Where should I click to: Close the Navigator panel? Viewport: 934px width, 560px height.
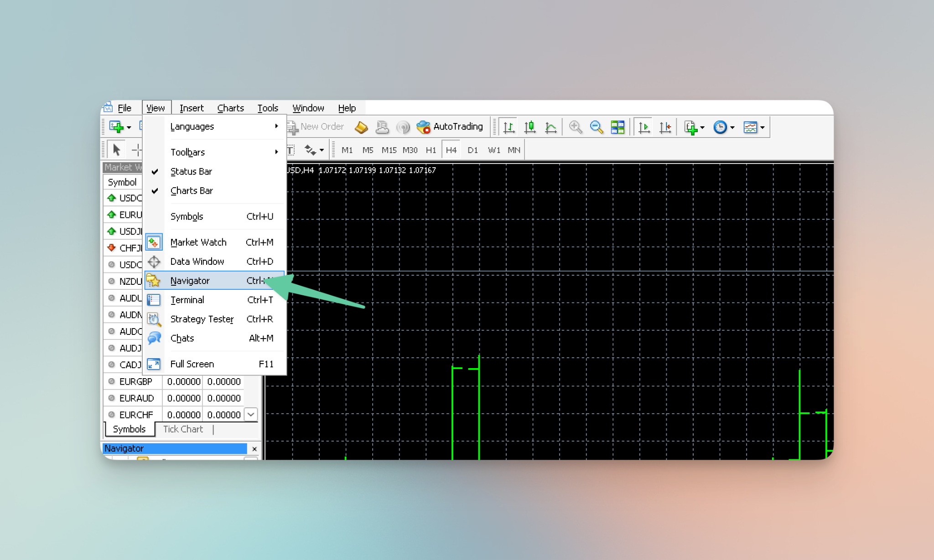coord(254,449)
